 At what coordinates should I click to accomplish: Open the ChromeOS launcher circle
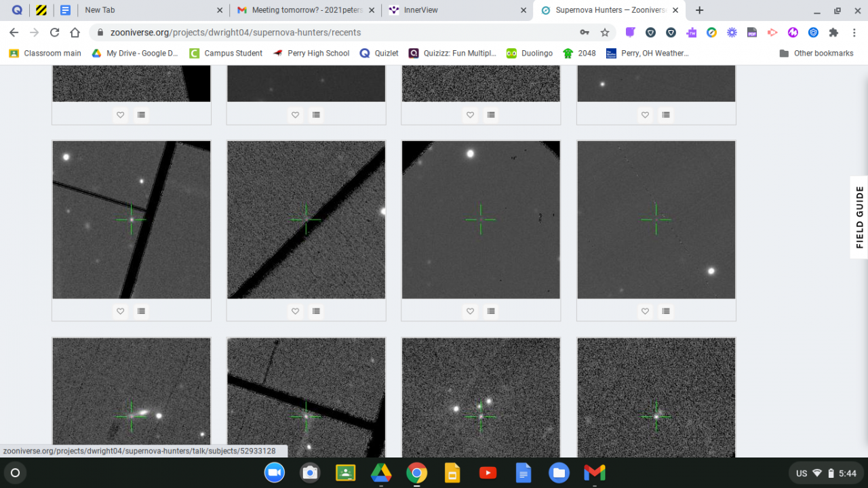(16, 472)
